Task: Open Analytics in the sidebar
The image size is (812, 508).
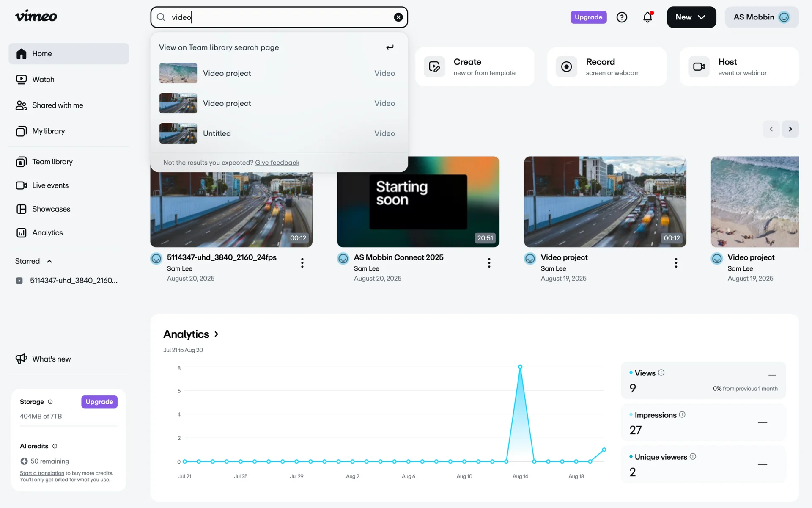Action: (x=47, y=232)
